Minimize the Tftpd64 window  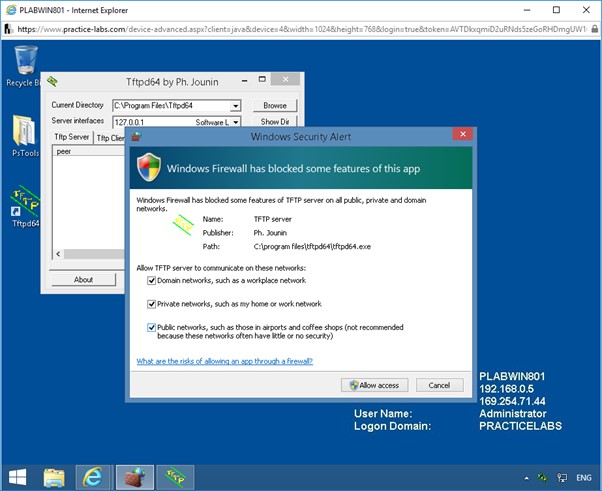[245, 81]
